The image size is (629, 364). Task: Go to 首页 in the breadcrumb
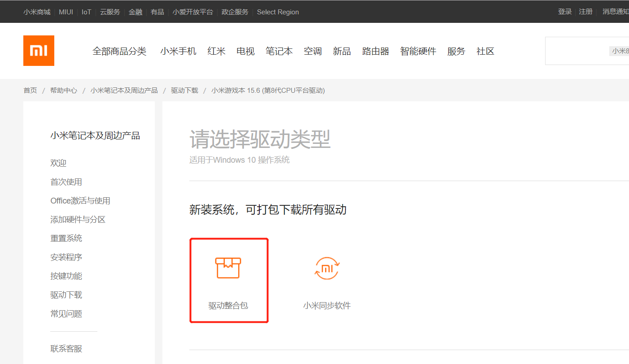tap(31, 91)
